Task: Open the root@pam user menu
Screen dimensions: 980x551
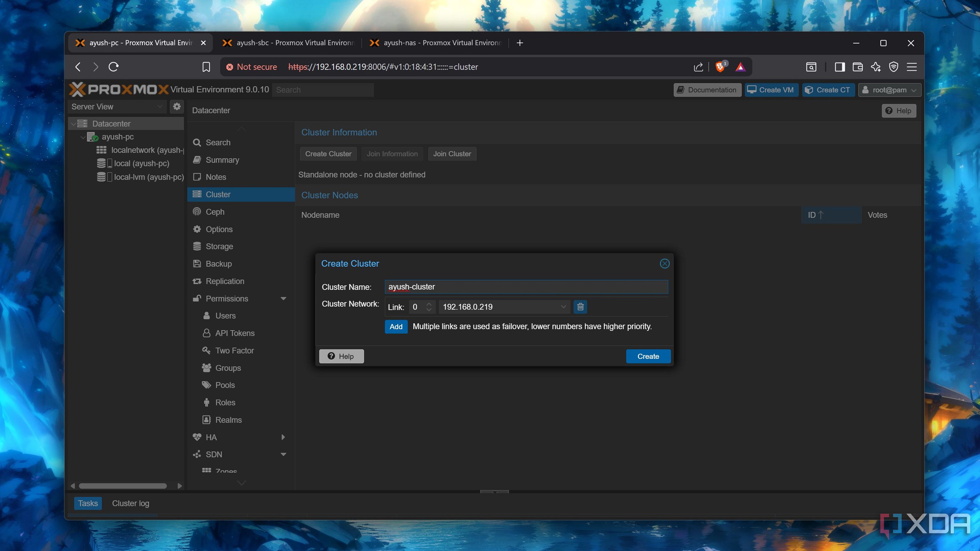Action: [x=889, y=90]
